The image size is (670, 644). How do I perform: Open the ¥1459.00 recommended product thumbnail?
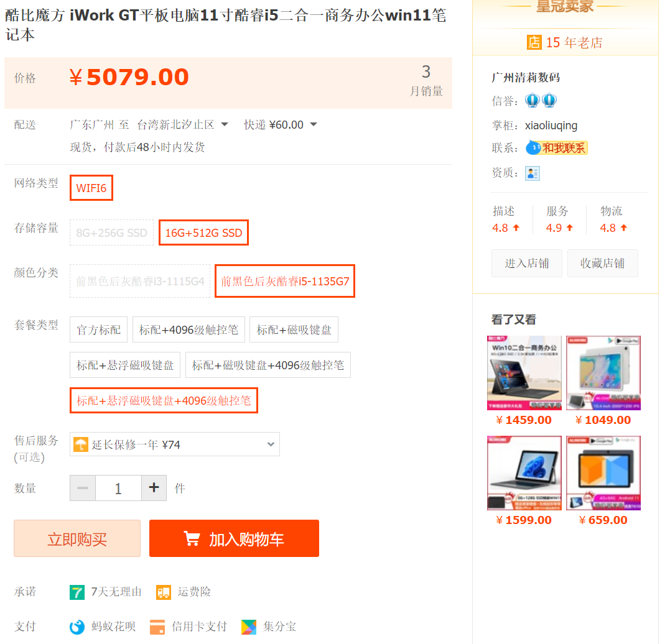click(524, 373)
